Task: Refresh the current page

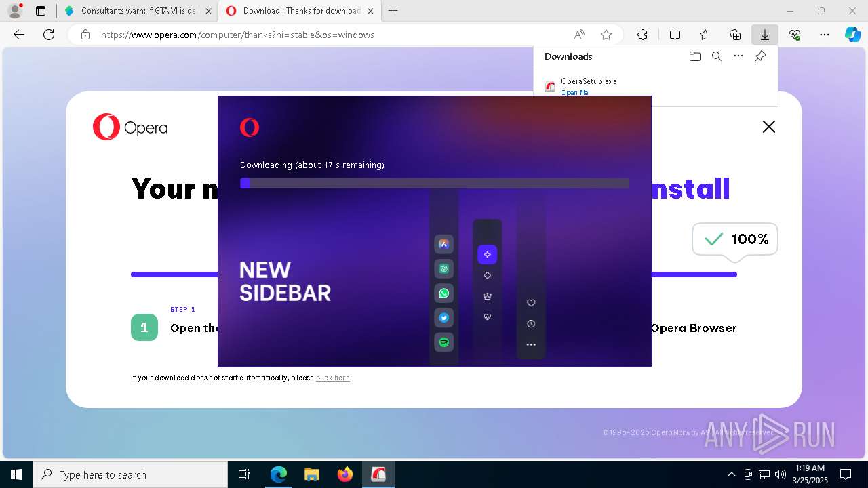Action: pos(49,35)
